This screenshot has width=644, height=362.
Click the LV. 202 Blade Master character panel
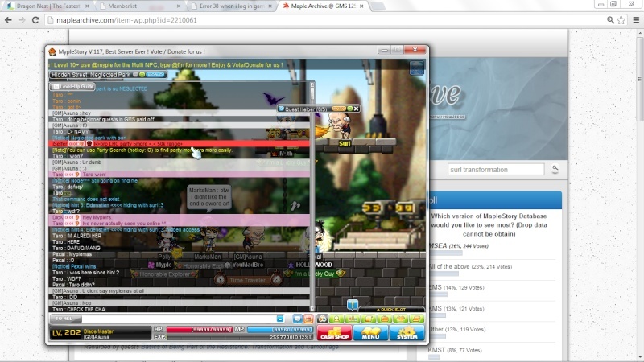(x=100, y=333)
